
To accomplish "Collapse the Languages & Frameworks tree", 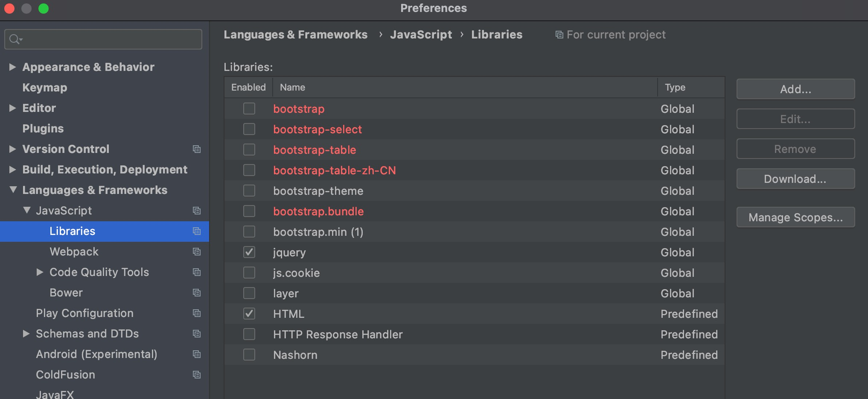I will [x=12, y=190].
